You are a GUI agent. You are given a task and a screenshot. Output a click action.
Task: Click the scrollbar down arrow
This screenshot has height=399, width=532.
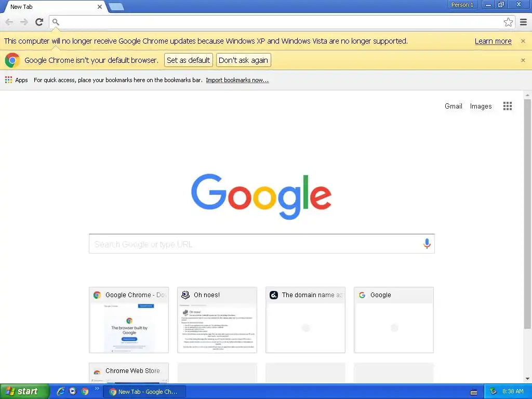pos(527,379)
